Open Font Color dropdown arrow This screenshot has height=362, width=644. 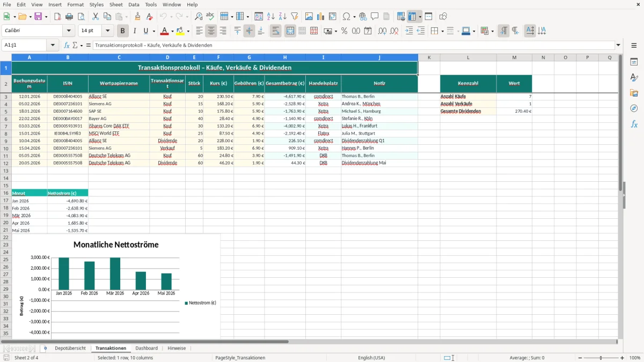coord(172,31)
